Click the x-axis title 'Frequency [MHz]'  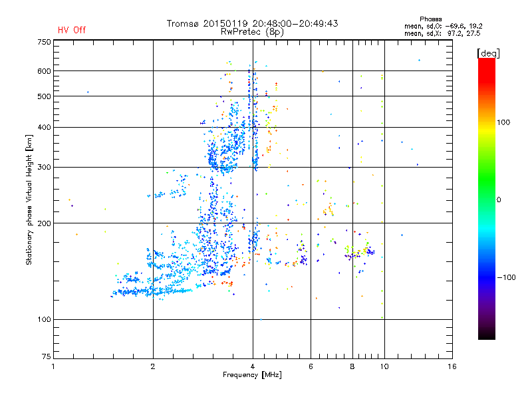252,375
